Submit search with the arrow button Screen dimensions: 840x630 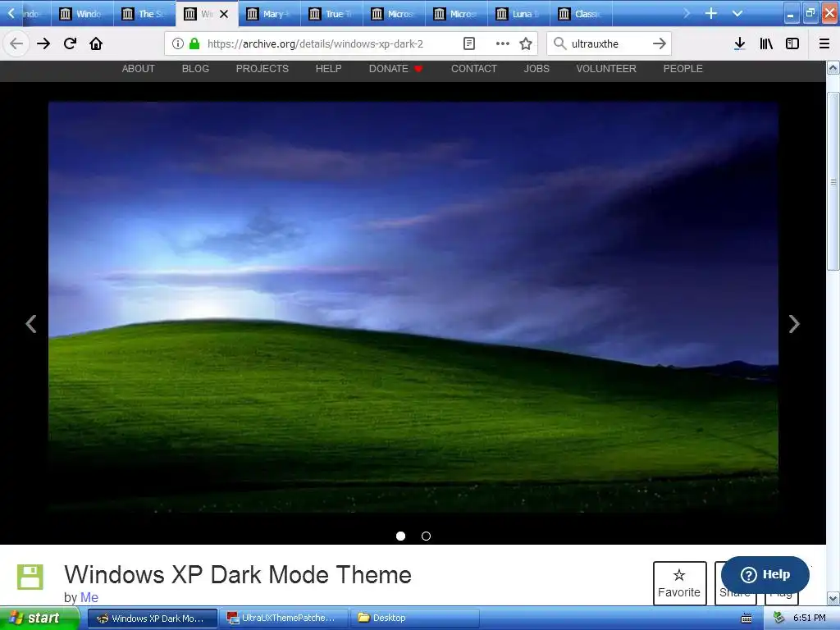pyautogui.click(x=660, y=43)
